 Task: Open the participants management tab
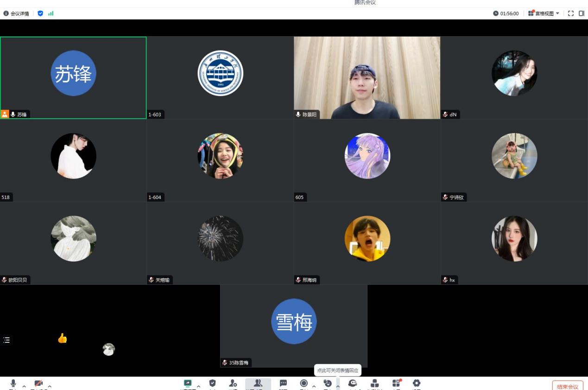point(258,384)
